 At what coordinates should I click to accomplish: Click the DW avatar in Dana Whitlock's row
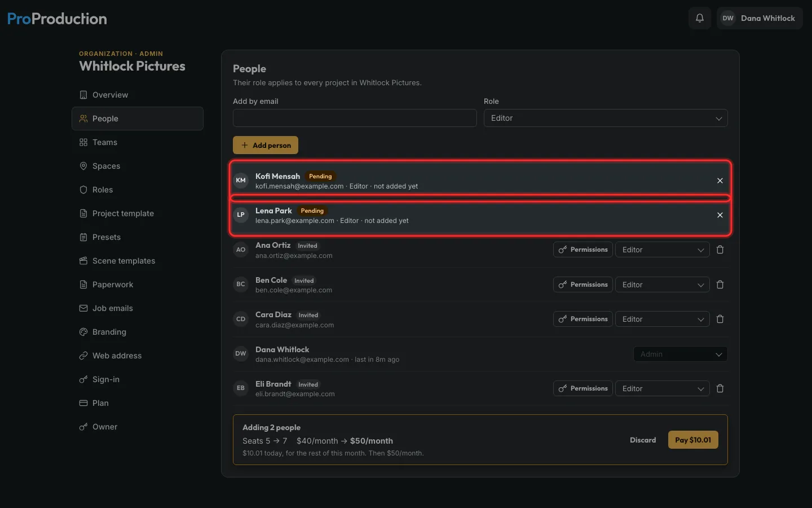pyautogui.click(x=241, y=354)
